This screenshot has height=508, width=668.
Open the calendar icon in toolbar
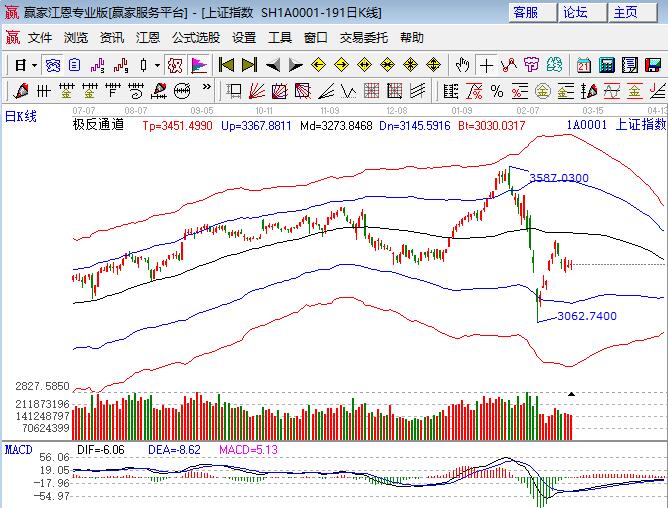tap(583, 65)
